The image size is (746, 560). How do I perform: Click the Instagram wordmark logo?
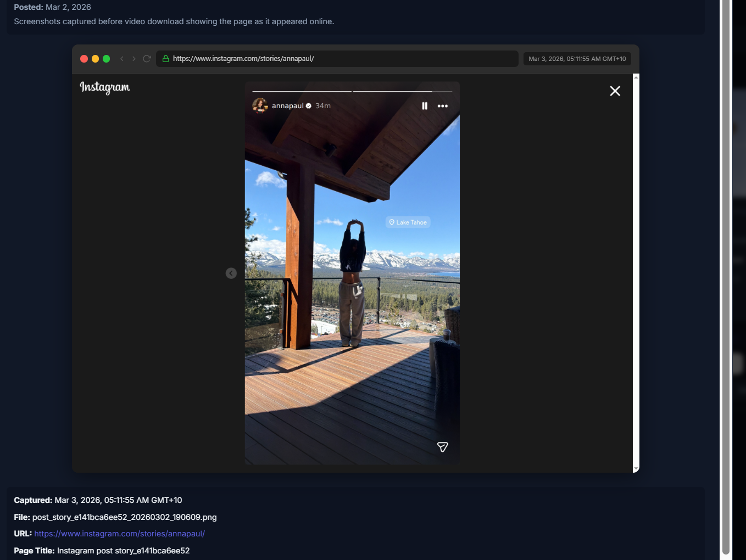pos(104,88)
